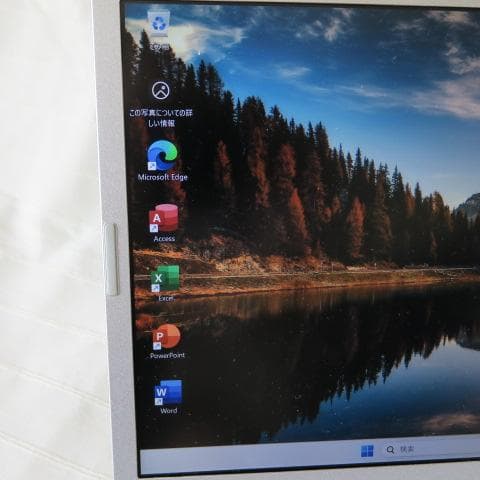Image resolution: width=480 pixels, height=480 pixels.
Task: Select the Recycle Bin desktop icon
Action: (x=160, y=23)
